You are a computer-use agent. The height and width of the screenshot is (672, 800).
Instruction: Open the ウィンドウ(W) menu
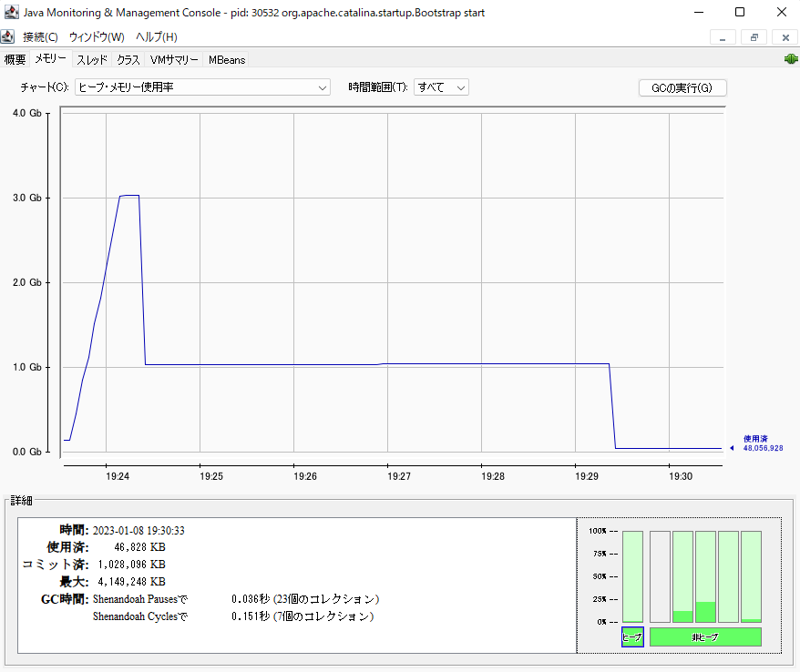click(97, 37)
